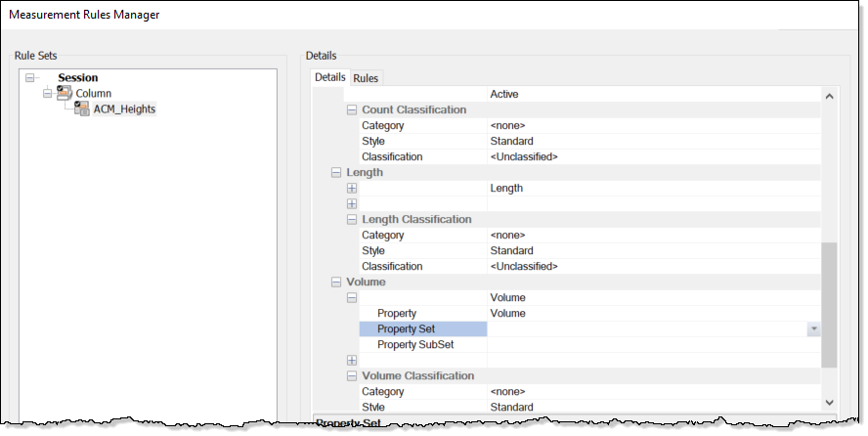Image resolution: width=868 pixels, height=436 pixels.
Task: Expand the empty row below Length
Action: (x=352, y=203)
